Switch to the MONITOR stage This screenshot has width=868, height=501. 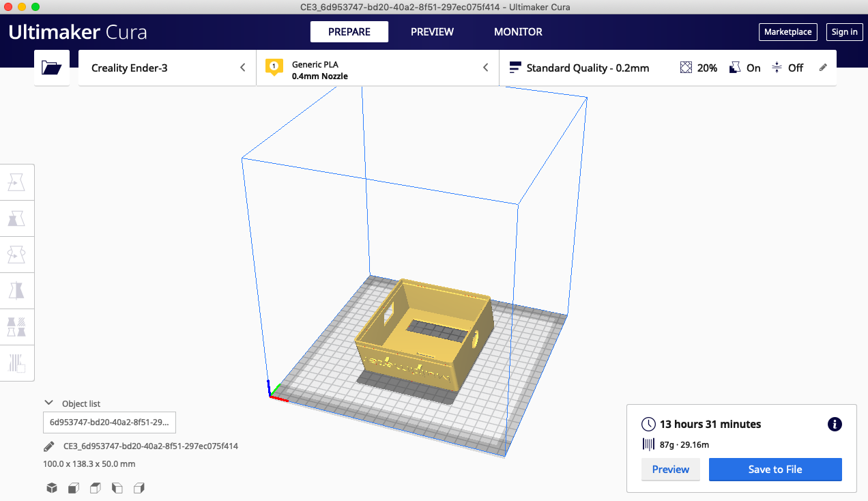coord(518,32)
